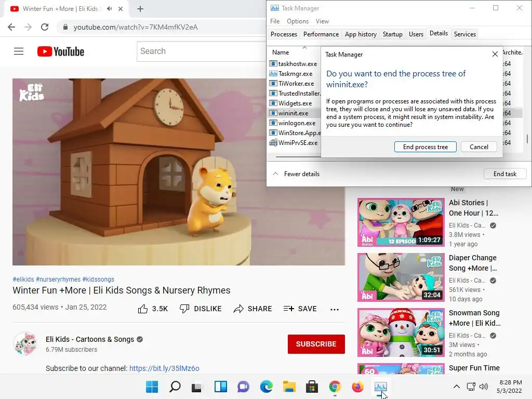
Task: Share the video
Action: pyautogui.click(x=253, y=309)
